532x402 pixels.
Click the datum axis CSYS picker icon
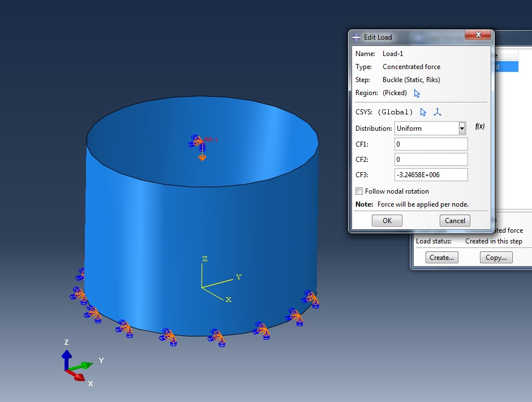click(437, 112)
